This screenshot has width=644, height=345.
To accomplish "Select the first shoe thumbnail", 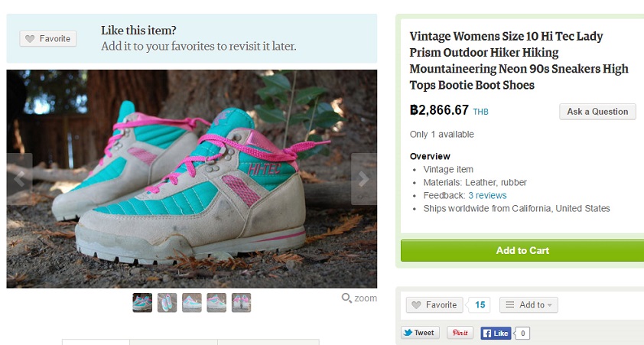I will point(142,303).
